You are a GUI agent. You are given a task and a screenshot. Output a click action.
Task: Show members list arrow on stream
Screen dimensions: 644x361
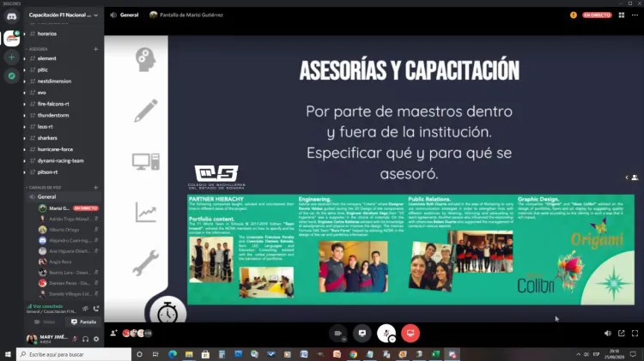point(631,177)
